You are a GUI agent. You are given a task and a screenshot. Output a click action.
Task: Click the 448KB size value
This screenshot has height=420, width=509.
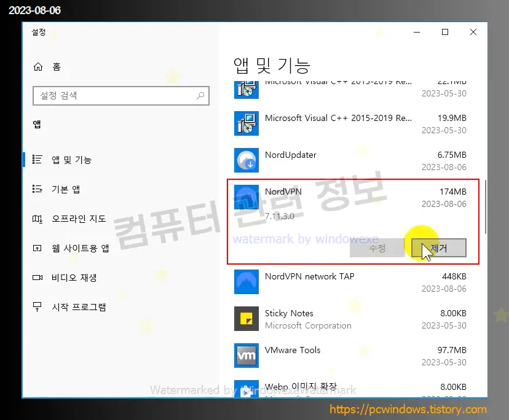point(454,276)
